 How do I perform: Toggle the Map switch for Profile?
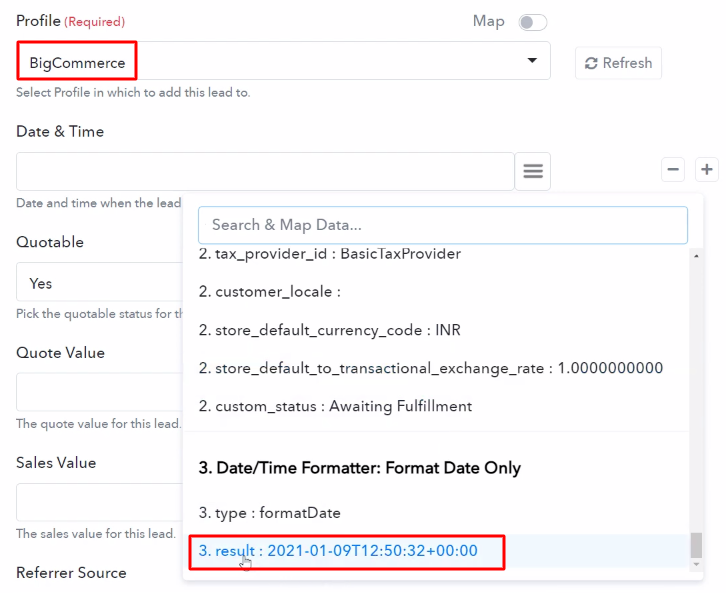[x=532, y=22]
